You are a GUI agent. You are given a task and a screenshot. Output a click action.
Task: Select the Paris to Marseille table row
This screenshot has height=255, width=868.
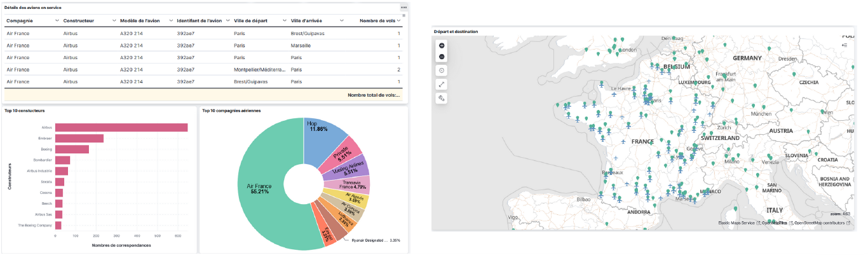coord(203,46)
